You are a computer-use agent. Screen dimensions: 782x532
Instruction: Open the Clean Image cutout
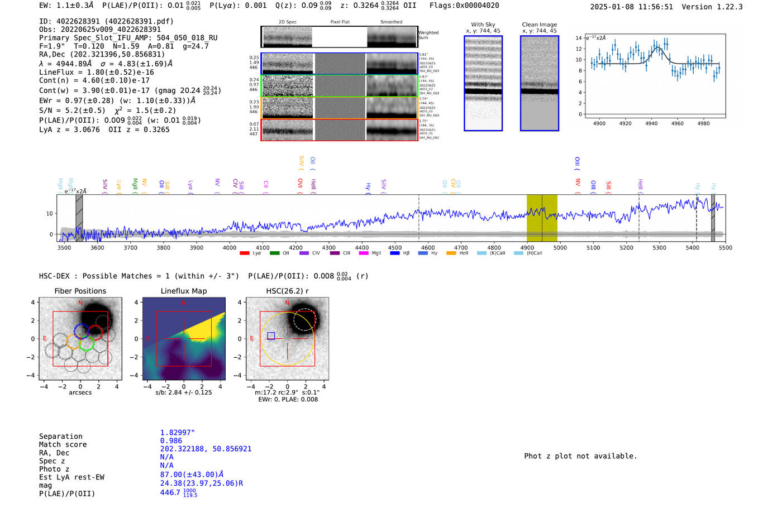(539, 83)
